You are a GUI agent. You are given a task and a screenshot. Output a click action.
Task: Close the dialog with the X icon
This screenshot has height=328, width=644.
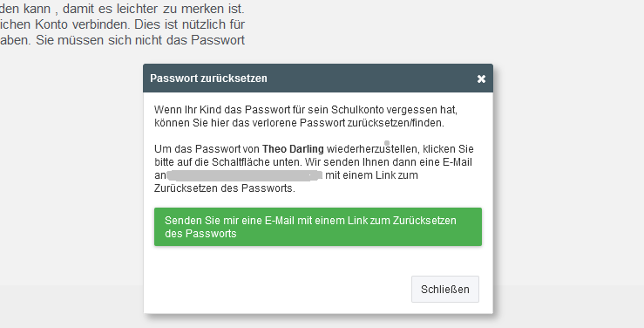(481, 79)
